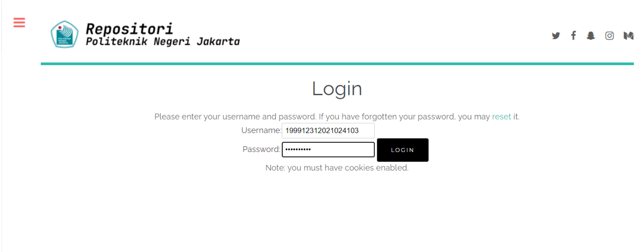Image resolution: width=644 pixels, height=252 pixels.
Task: Open the Medium icon
Action: (x=629, y=36)
